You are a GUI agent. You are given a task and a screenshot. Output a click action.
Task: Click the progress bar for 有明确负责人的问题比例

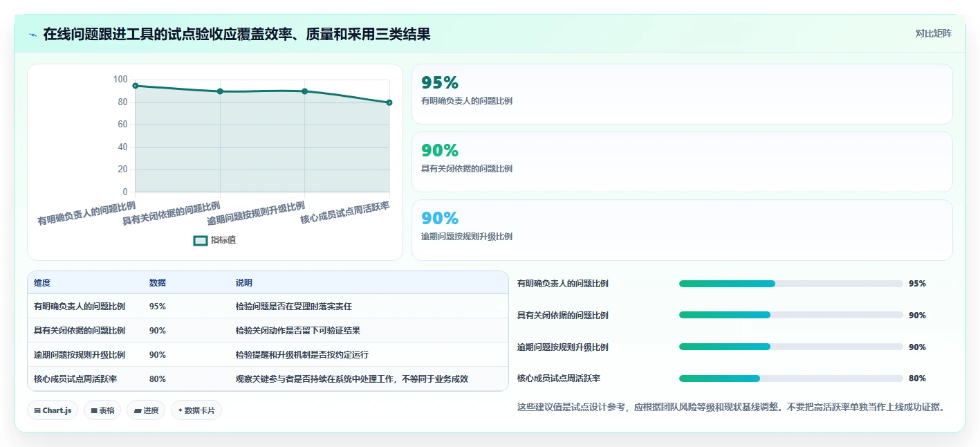coord(791,284)
